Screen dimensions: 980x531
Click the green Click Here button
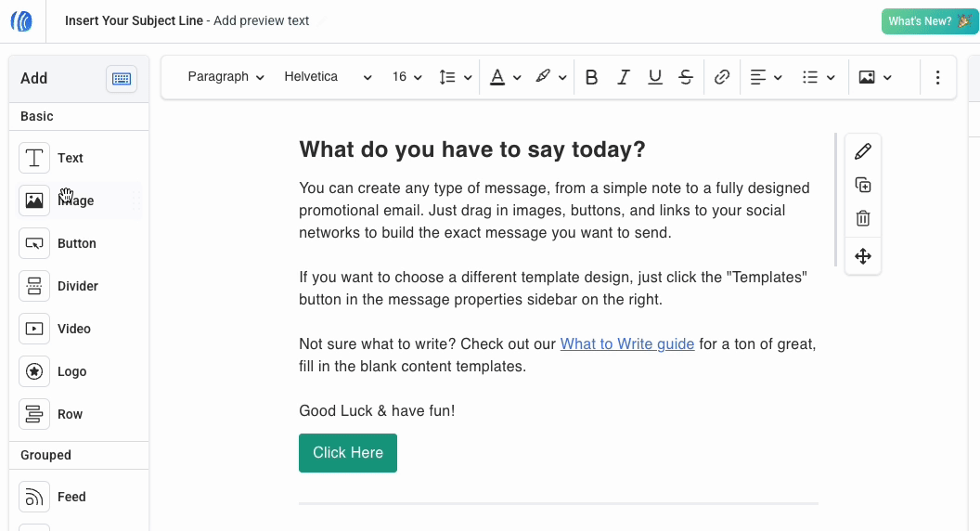click(x=348, y=453)
